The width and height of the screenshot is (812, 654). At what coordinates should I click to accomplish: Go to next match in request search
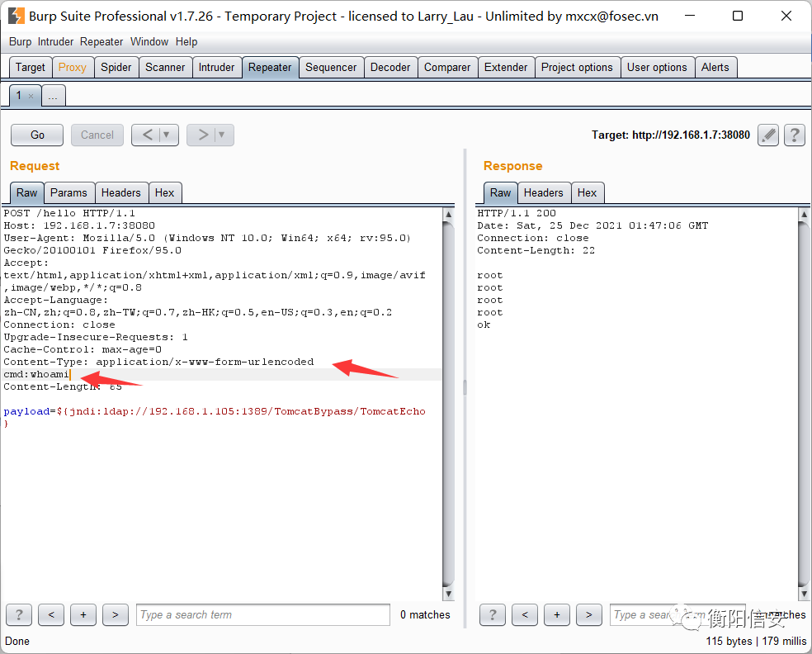pos(116,615)
